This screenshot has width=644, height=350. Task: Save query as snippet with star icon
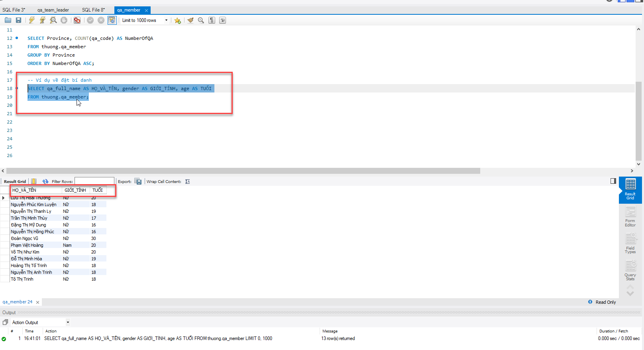click(x=178, y=20)
